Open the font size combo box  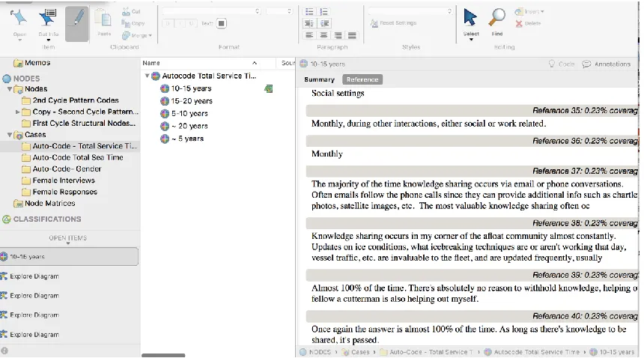(279, 11)
